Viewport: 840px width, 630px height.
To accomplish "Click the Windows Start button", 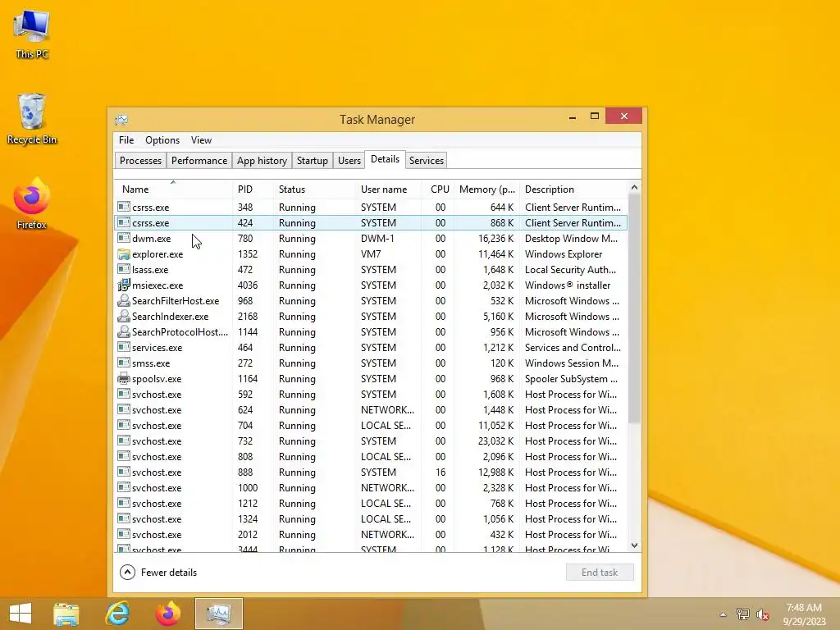I will tap(21, 614).
